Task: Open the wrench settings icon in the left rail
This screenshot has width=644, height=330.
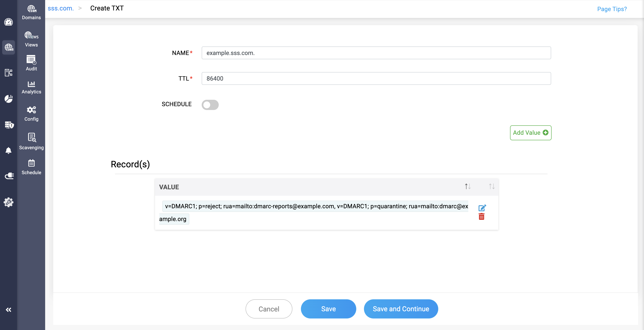Action: [9, 202]
